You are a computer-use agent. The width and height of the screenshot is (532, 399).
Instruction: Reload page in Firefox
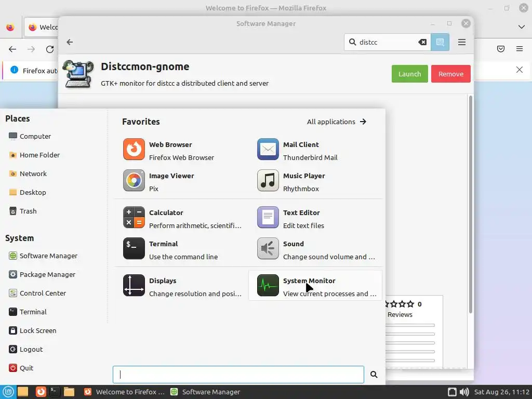click(x=50, y=49)
